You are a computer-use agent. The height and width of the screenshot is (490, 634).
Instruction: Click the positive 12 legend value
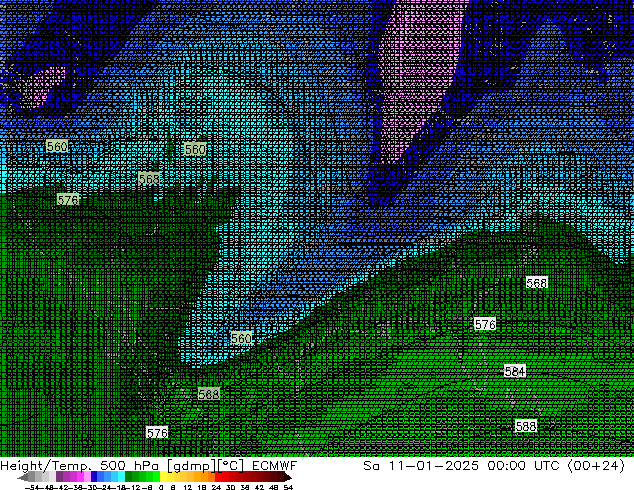click(x=188, y=487)
